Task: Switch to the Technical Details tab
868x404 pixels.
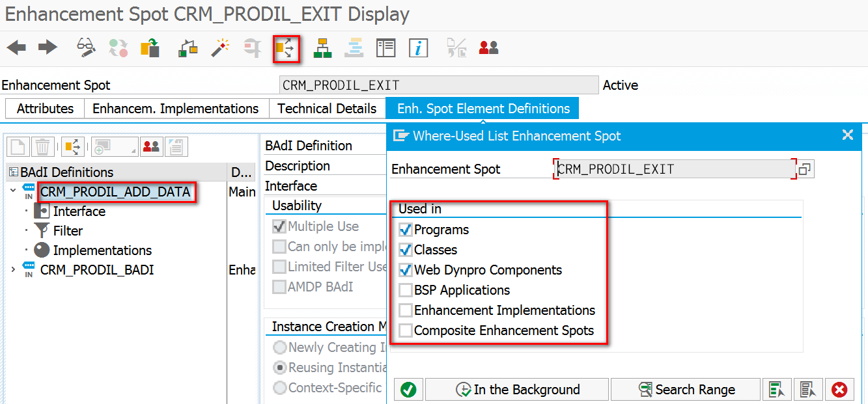Action: [x=327, y=109]
